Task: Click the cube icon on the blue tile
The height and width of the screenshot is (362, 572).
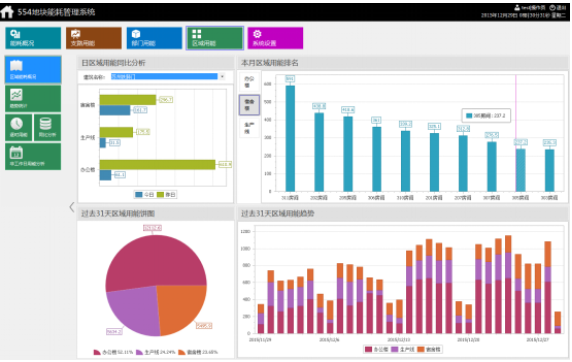Action: point(136,34)
